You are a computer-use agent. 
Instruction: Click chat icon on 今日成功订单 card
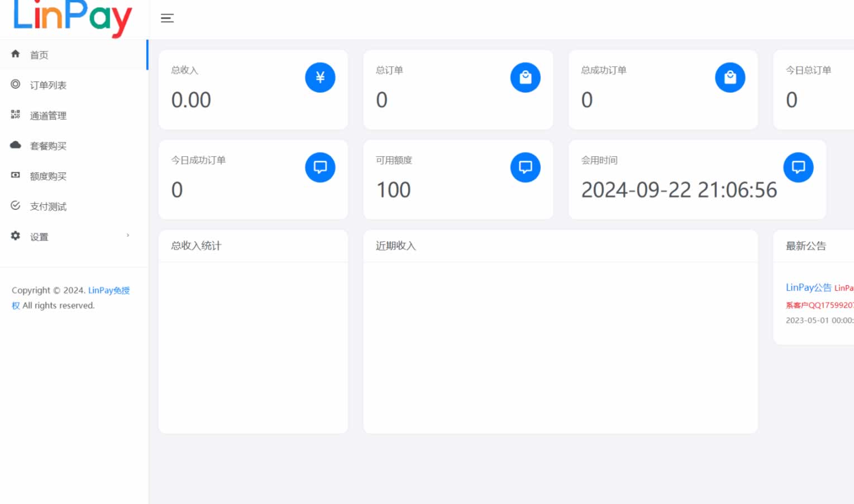point(320,167)
